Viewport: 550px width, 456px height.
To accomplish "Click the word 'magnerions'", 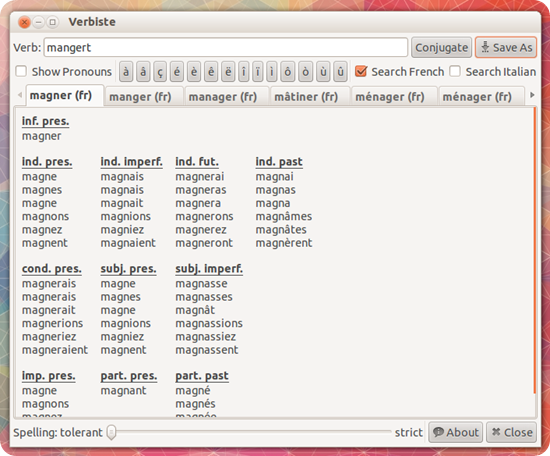I will [x=53, y=323].
